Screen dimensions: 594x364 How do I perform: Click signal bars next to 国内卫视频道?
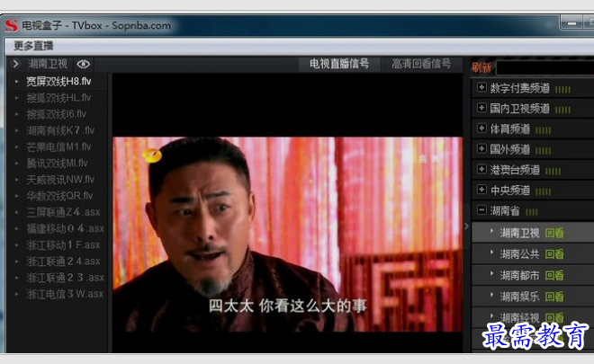[x=562, y=110]
